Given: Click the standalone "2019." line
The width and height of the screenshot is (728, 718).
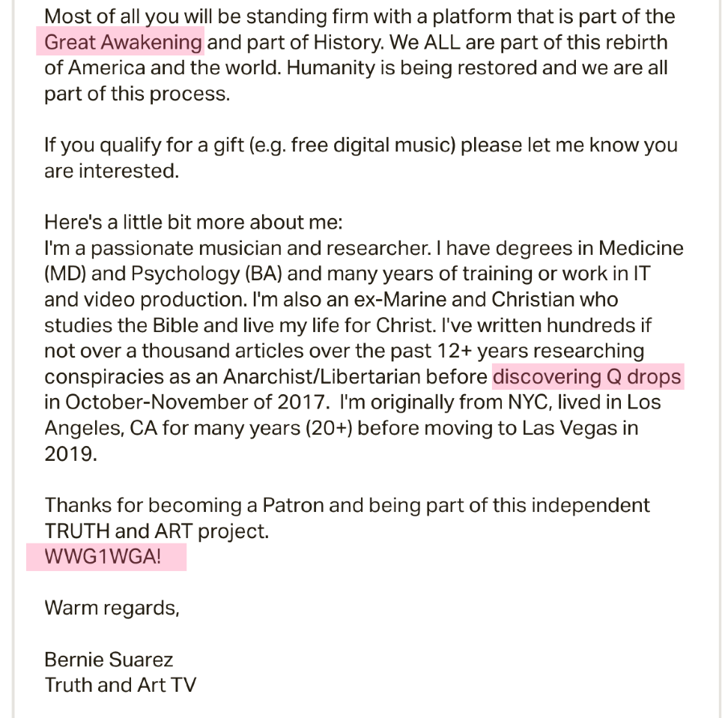Looking at the screenshot, I should tap(70, 453).
